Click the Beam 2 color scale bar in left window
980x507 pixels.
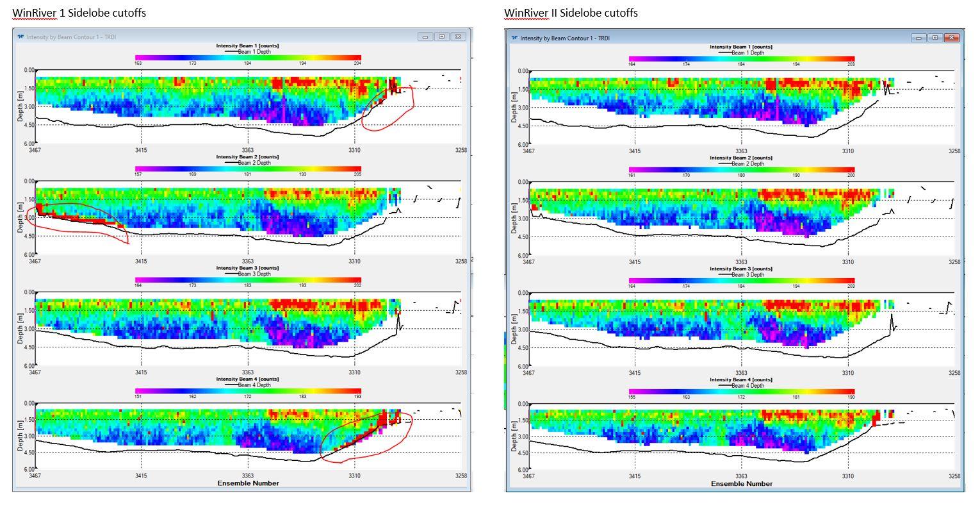(x=248, y=169)
